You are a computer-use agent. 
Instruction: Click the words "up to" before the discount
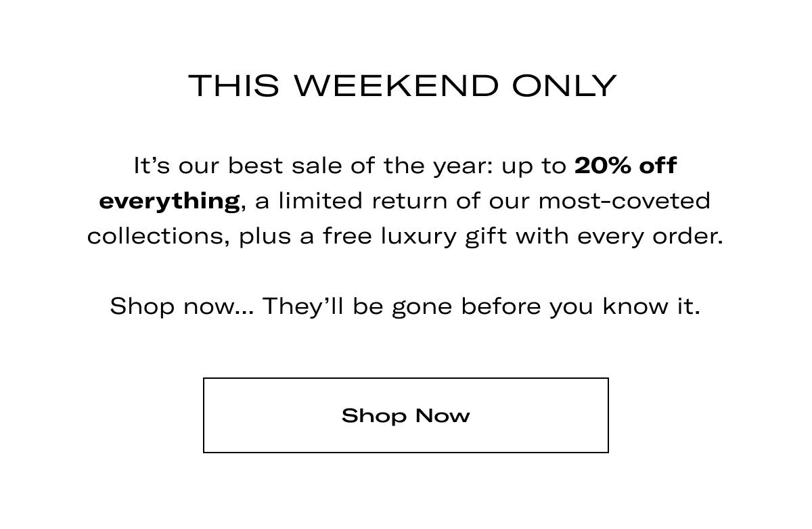(x=534, y=166)
